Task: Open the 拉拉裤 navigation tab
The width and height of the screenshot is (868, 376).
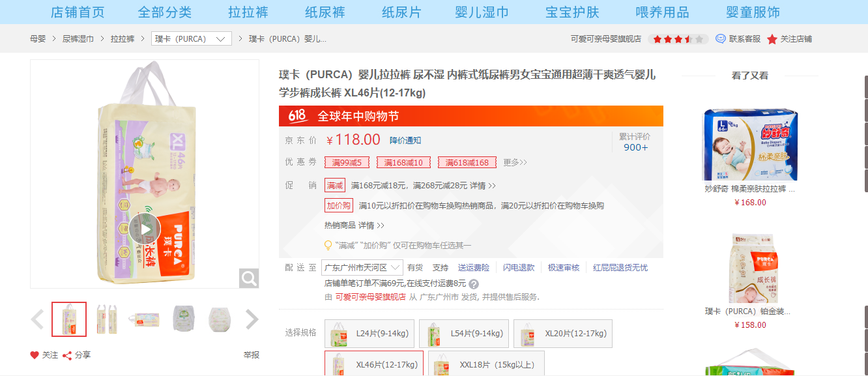Action: (x=248, y=12)
